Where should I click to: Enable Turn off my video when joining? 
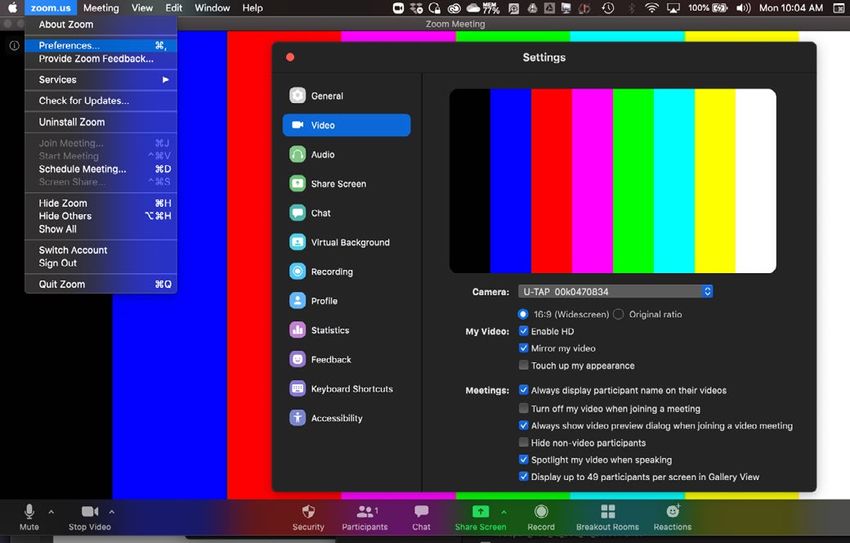click(x=524, y=408)
